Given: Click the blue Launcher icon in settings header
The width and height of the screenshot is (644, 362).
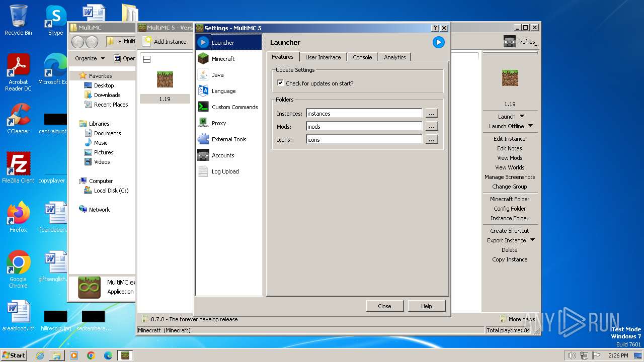Looking at the screenshot, I should click(439, 42).
